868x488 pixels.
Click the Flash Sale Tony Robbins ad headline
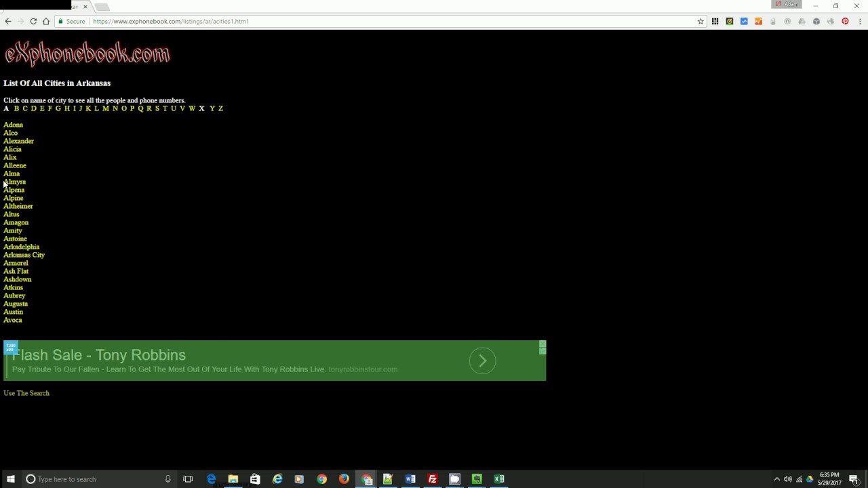pos(99,355)
